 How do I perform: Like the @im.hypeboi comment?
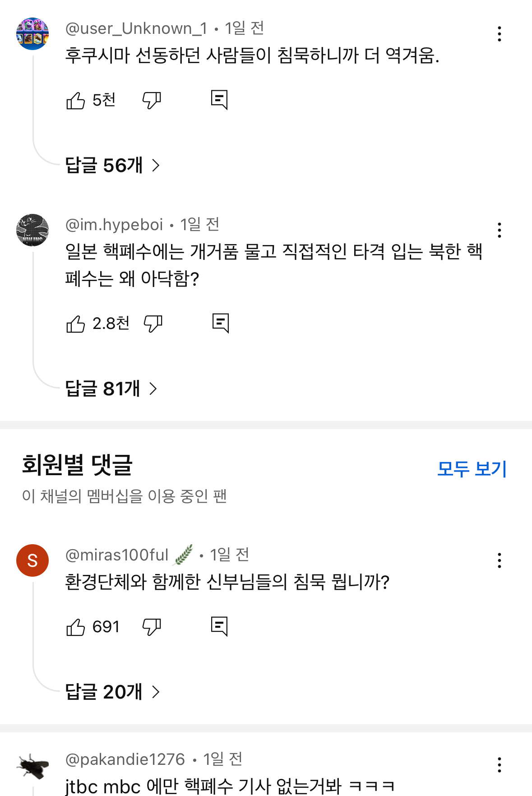pyautogui.click(x=76, y=324)
